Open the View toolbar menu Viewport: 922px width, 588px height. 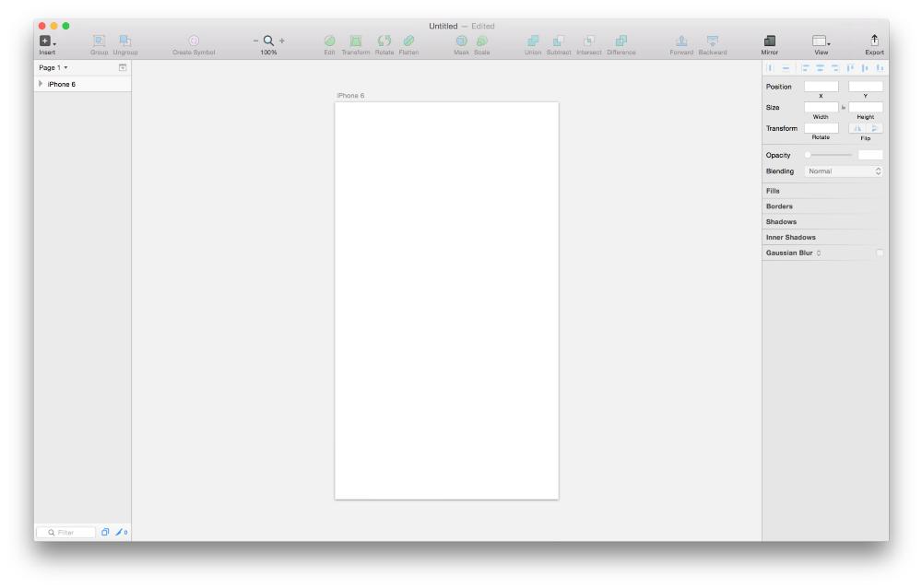(x=821, y=41)
